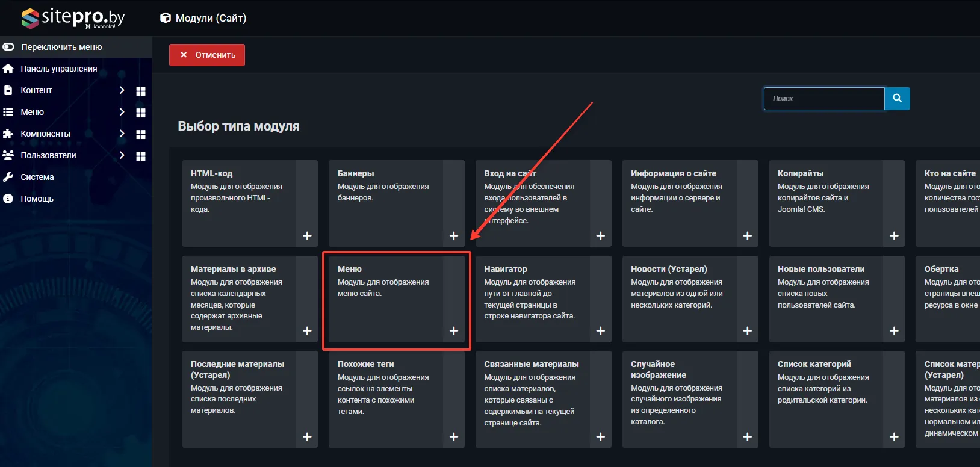Screen dimensions: 980x467
Task: Click Пользователи dashboard grid icon
Action: tap(141, 156)
